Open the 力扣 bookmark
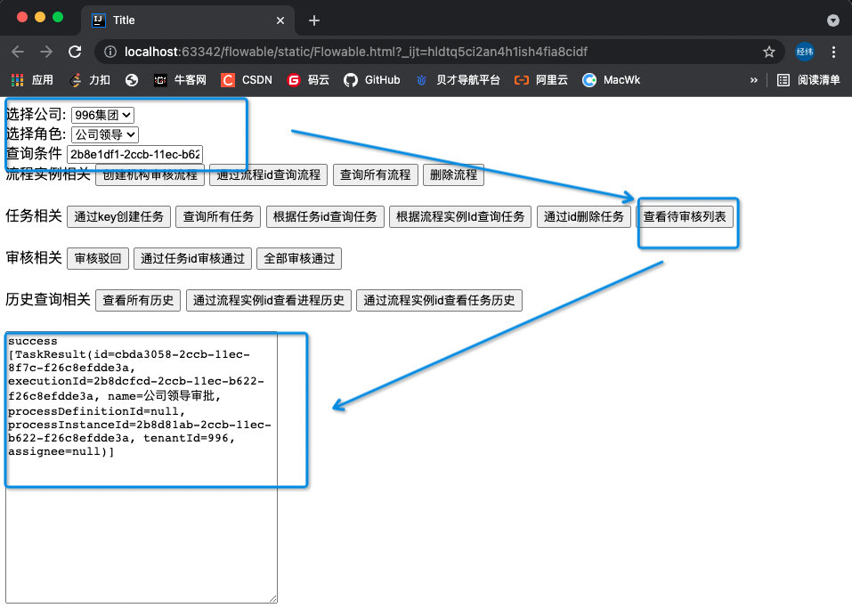Viewport: 852px width, 616px height. (x=90, y=80)
